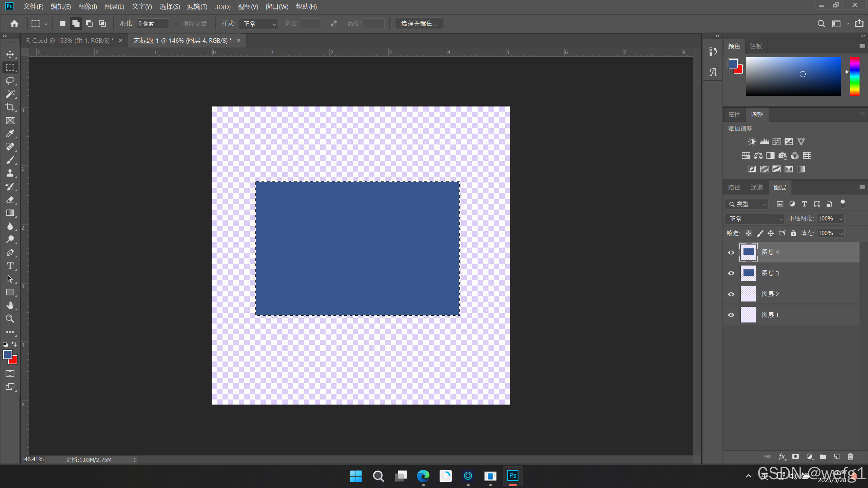Open the 滤镜 menu
This screenshot has height=488, width=868.
[x=197, y=6]
